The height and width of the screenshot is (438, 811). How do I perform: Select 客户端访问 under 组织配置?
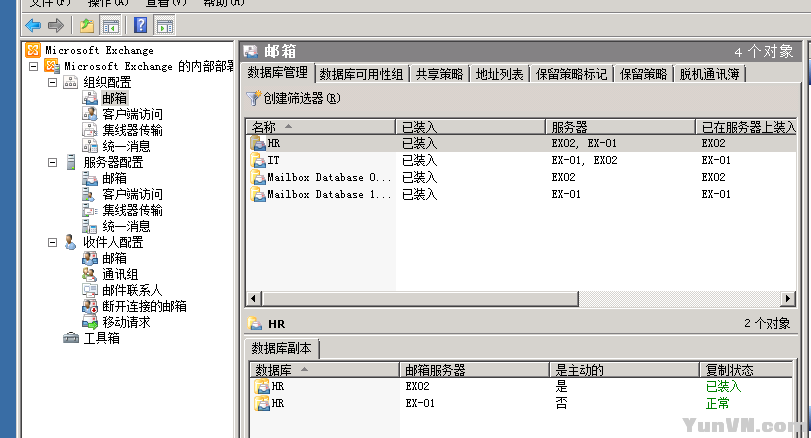[x=132, y=114]
